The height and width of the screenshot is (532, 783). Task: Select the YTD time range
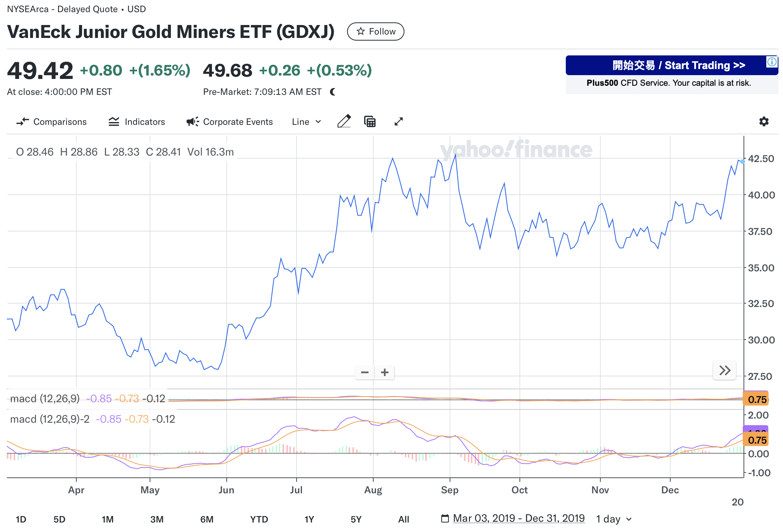259,519
